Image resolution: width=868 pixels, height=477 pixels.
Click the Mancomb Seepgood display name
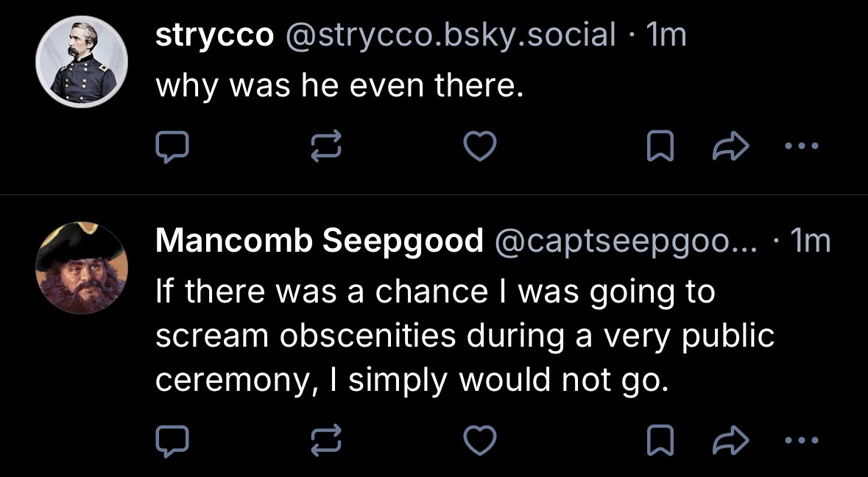click(320, 240)
